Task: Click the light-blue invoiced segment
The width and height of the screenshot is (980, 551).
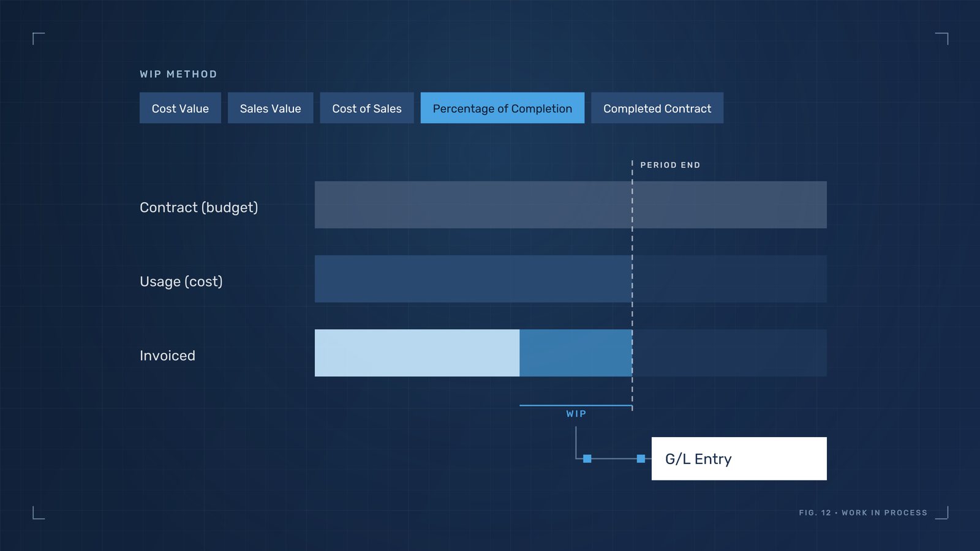Action: click(x=417, y=353)
